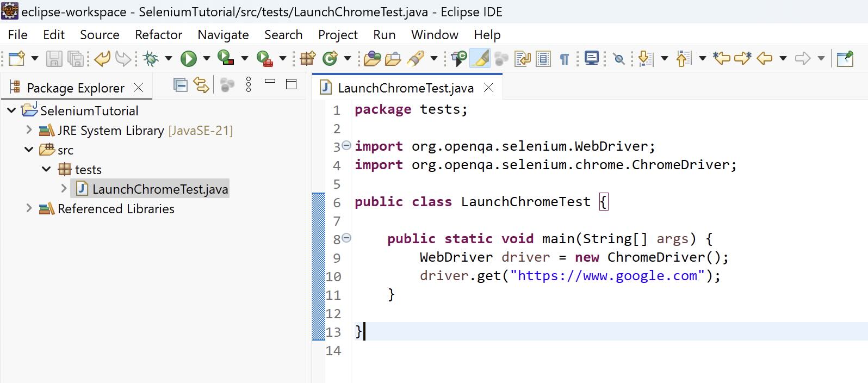Screen dimensions: 868x383
Task: Click the New Java Class icon
Action: pos(330,58)
